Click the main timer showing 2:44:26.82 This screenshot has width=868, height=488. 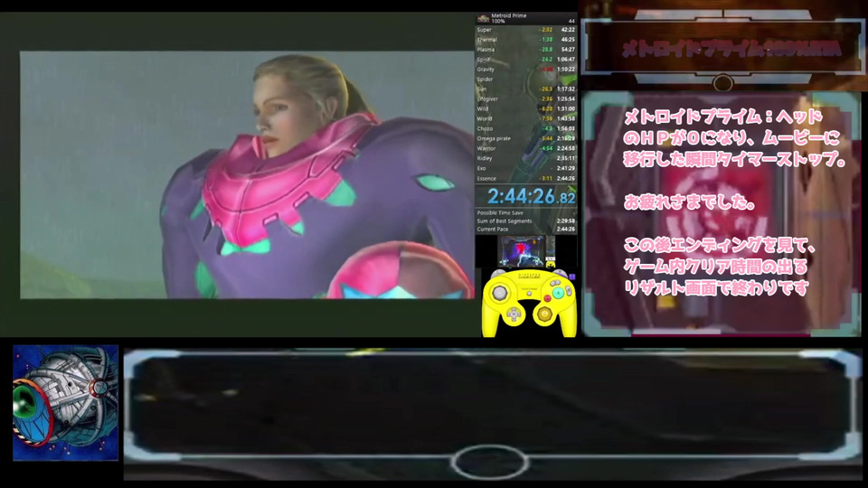coord(531,196)
